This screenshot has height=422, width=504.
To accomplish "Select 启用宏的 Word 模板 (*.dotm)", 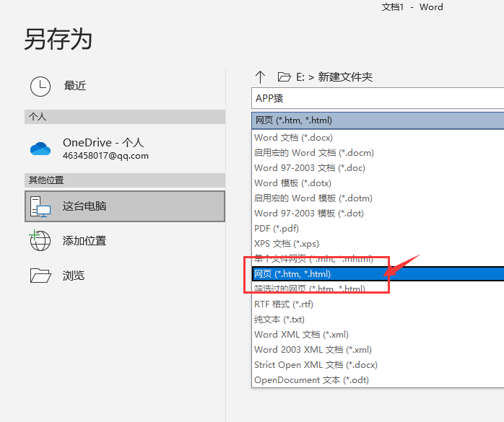I will coord(378,198).
